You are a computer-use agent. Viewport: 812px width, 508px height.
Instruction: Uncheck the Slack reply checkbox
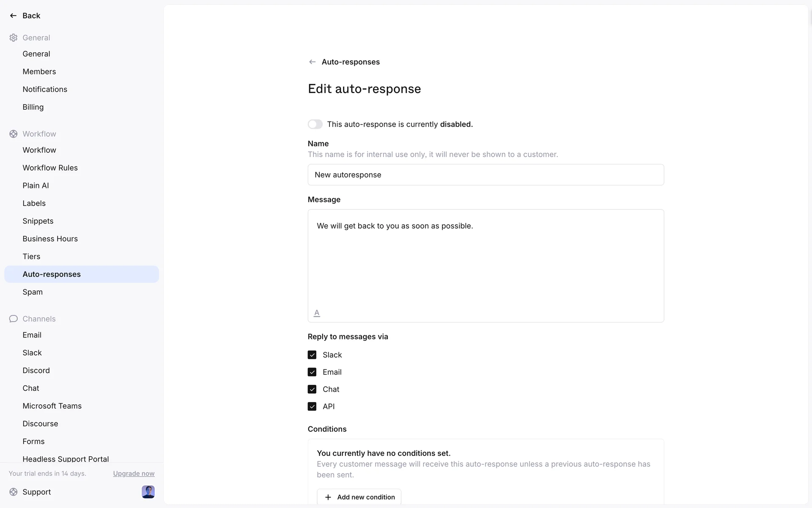[x=312, y=355]
